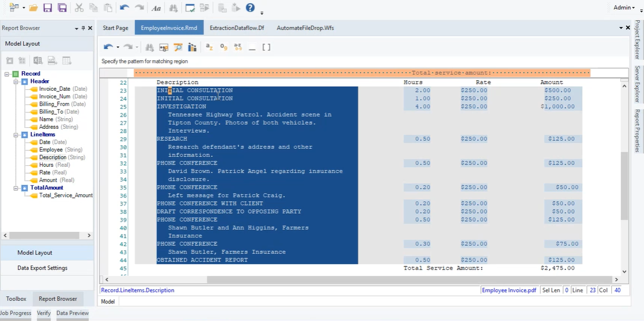This screenshot has width=644, height=321.
Task: Open the Start Page tab
Action: click(115, 28)
